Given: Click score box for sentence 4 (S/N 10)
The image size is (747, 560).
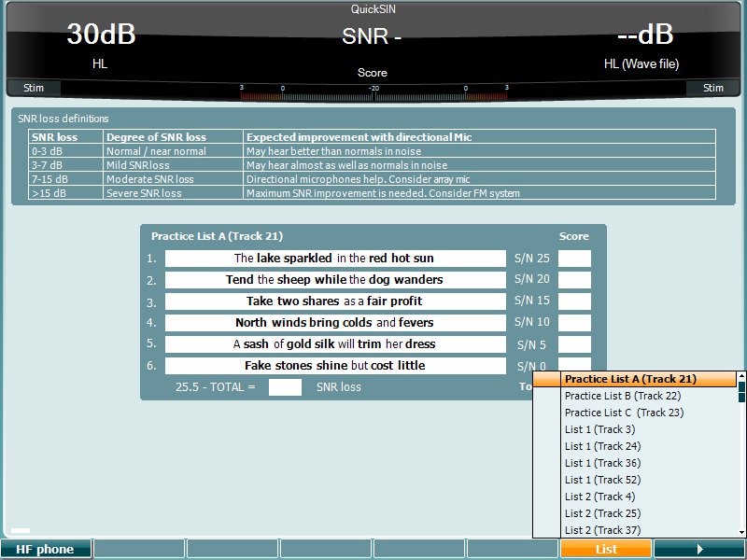Looking at the screenshot, I should point(574,322).
